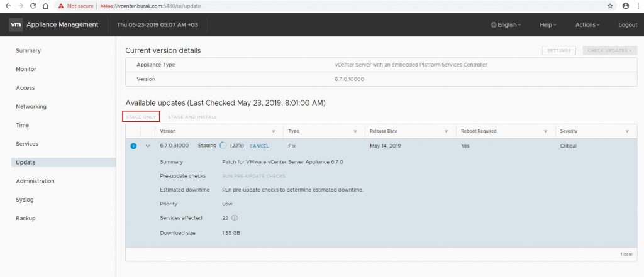The height and width of the screenshot is (277, 644).
Task: Open the browser profile avatar icon
Action: pyautogui.click(x=626, y=6)
